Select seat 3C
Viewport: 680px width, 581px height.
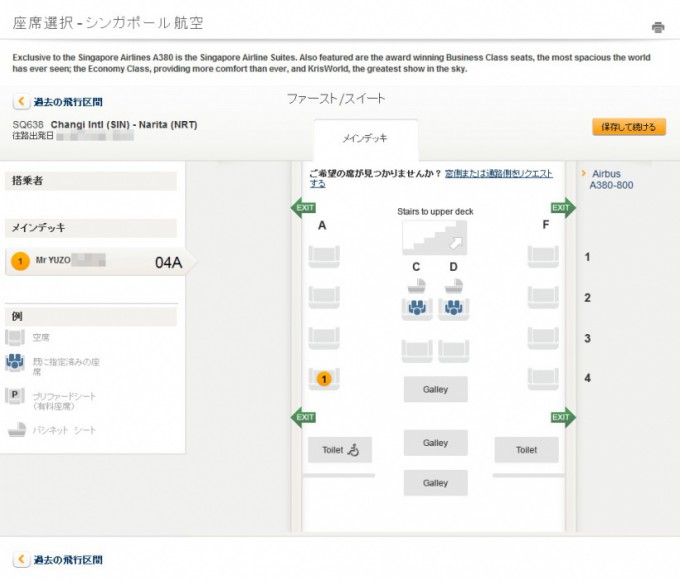pos(417,351)
